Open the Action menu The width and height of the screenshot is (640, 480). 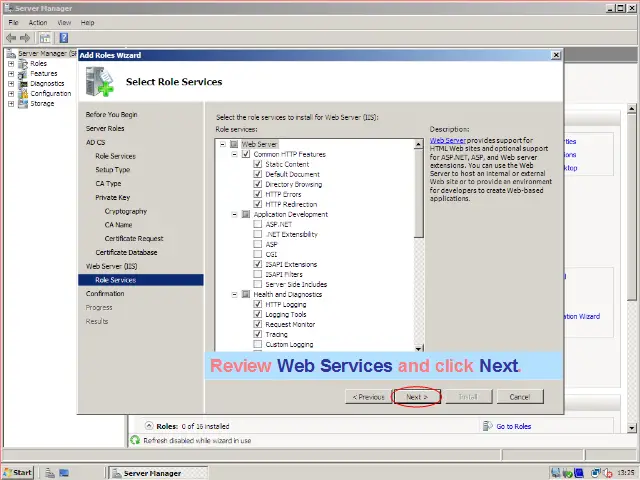click(x=38, y=22)
